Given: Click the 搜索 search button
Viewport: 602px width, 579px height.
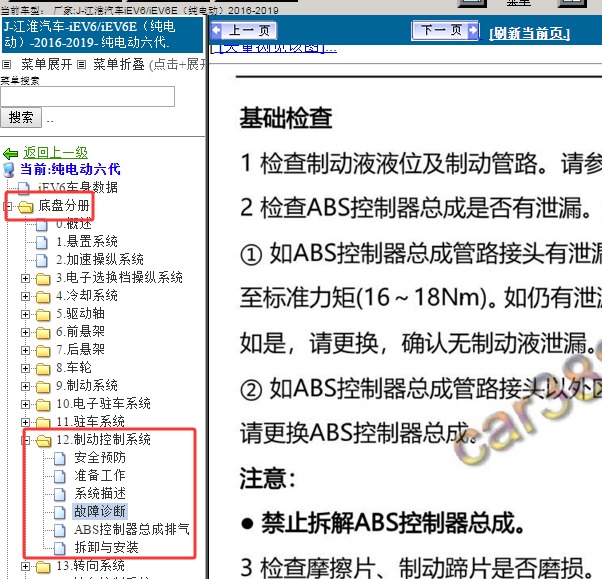Looking at the screenshot, I should click(x=21, y=117).
